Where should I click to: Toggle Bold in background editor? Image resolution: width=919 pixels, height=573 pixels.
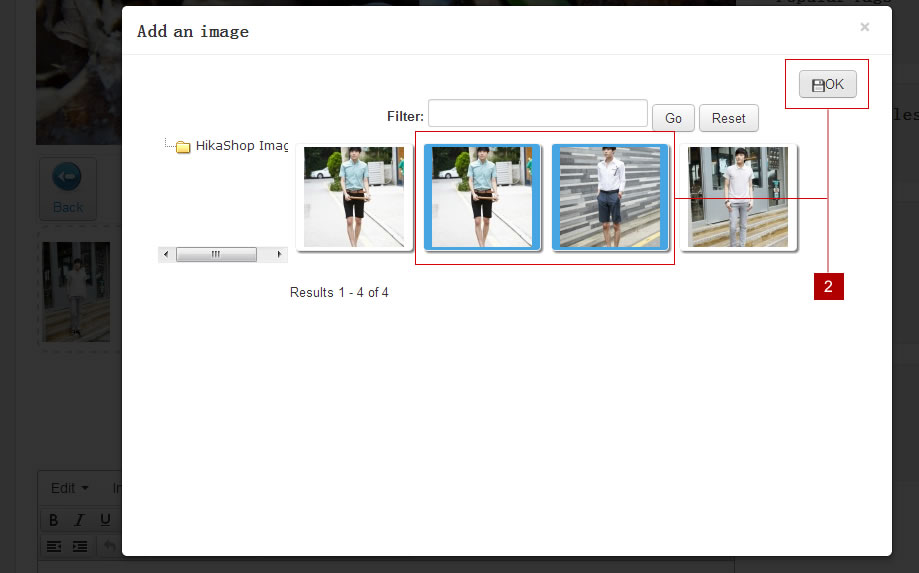pos(53,520)
